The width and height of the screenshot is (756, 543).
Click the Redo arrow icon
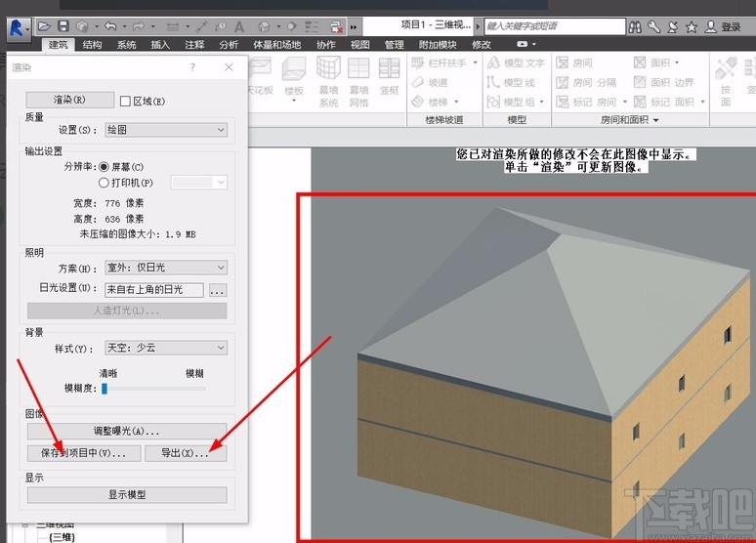[x=139, y=26]
